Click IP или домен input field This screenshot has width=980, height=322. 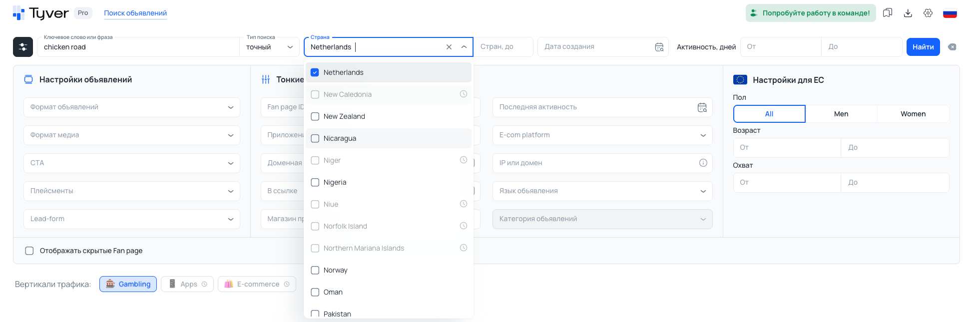pos(602,163)
